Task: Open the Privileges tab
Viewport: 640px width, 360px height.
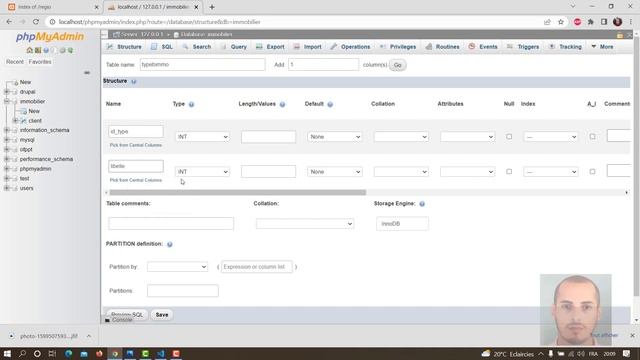Action: point(398,47)
